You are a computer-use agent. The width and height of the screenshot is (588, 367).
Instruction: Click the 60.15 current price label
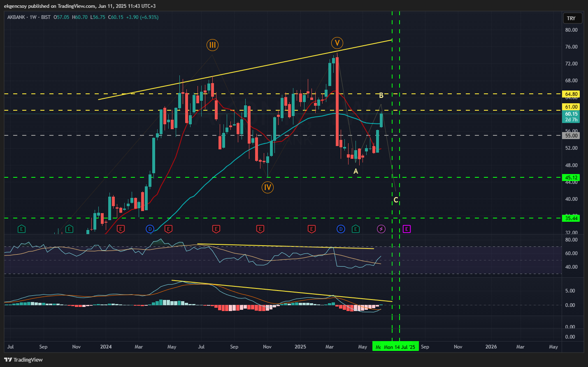[x=571, y=114]
